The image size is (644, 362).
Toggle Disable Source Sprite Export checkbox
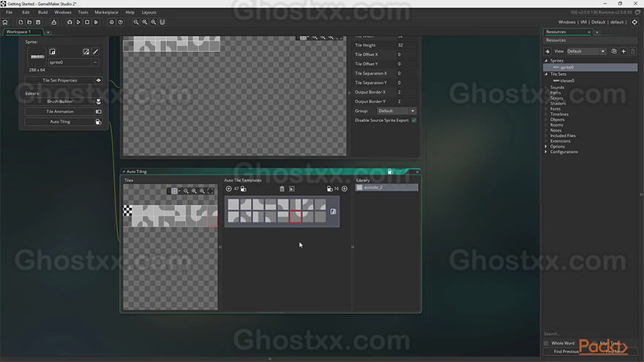pos(414,120)
